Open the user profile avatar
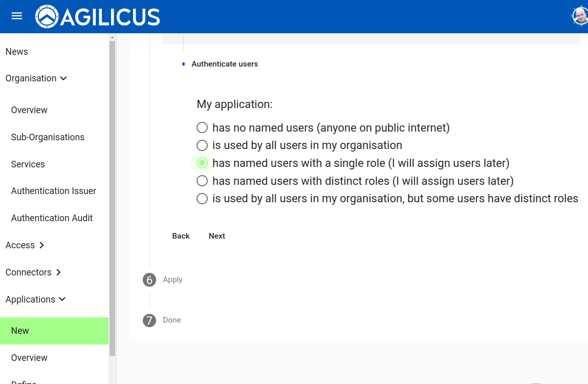588x384 pixels. point(580,16)
